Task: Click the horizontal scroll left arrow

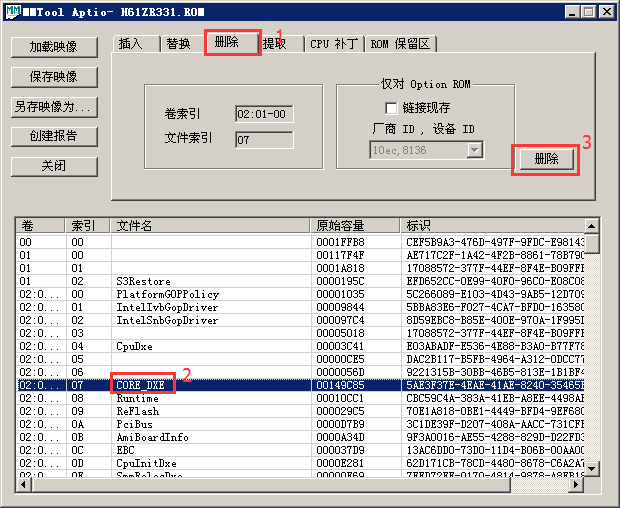Action: pyautogui.click(x=24, y=484)
